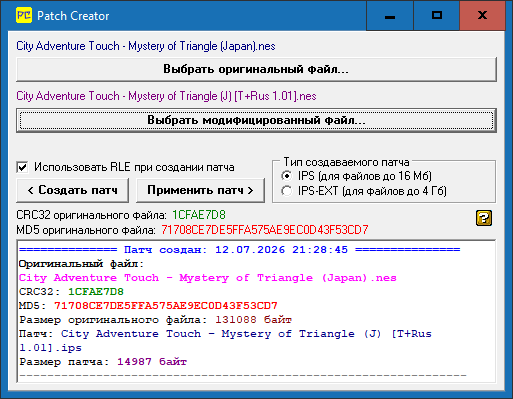513x399 pixels.
Task: Maximize the Patch Creator window
Action: [x=436, y=16]
